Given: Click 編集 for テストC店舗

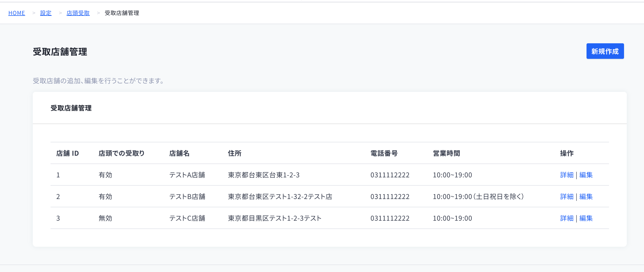Looking at the screenshot, I should (586, 218).
